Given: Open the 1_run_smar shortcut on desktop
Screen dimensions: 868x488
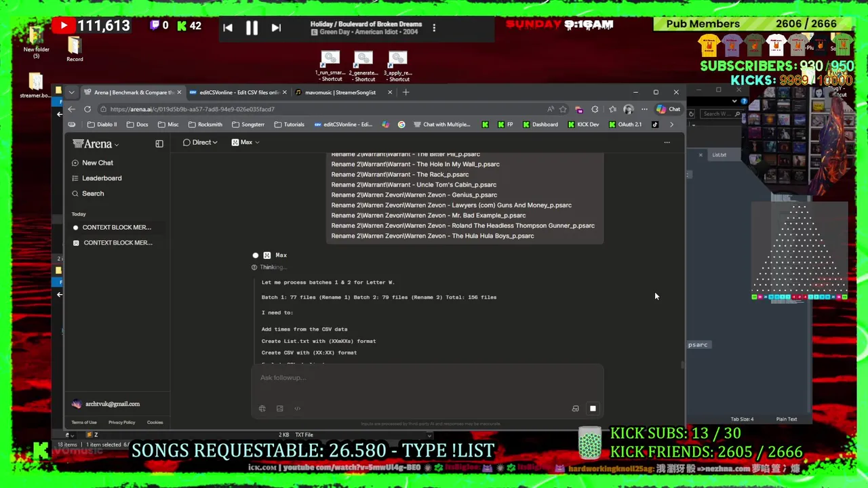Looking at the screenshot, I should (x=330, y=66).
